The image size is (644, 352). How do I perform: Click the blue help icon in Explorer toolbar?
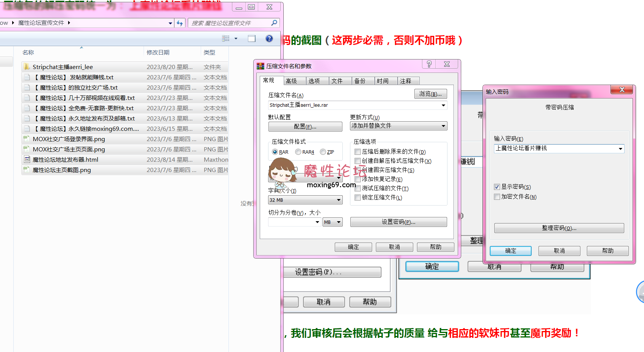[x=269, y=39]
